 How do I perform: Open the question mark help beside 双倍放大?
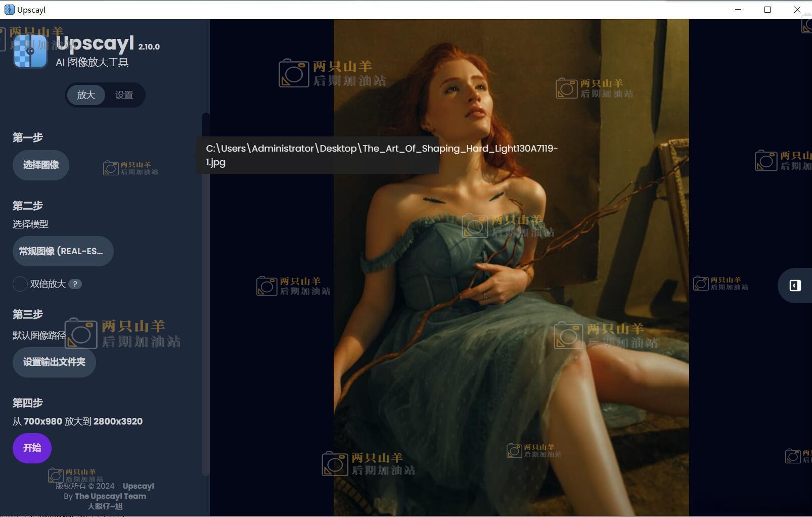[75, 284]
